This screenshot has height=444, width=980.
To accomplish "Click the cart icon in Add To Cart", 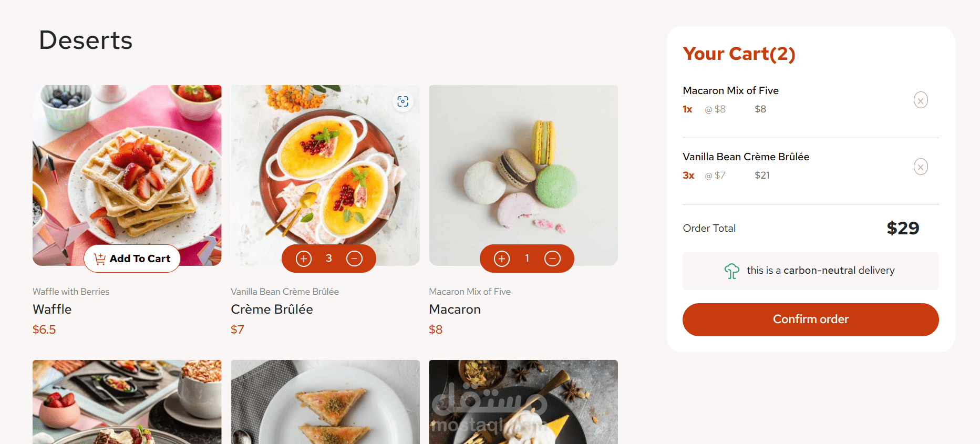I will (x=100, y=259).
